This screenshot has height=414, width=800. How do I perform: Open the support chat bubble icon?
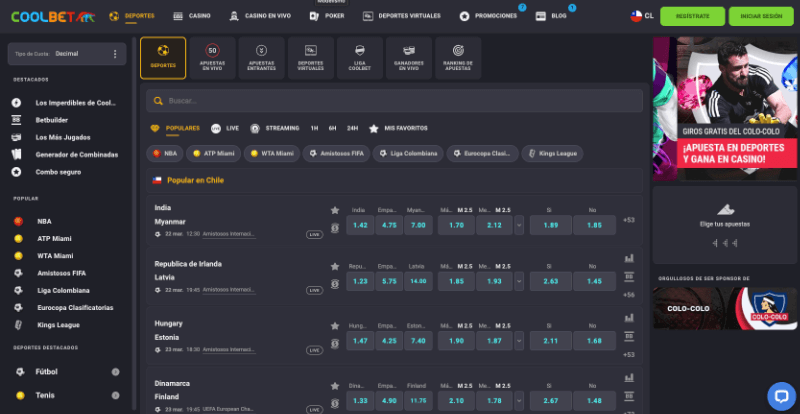click(x=780, y=395)
